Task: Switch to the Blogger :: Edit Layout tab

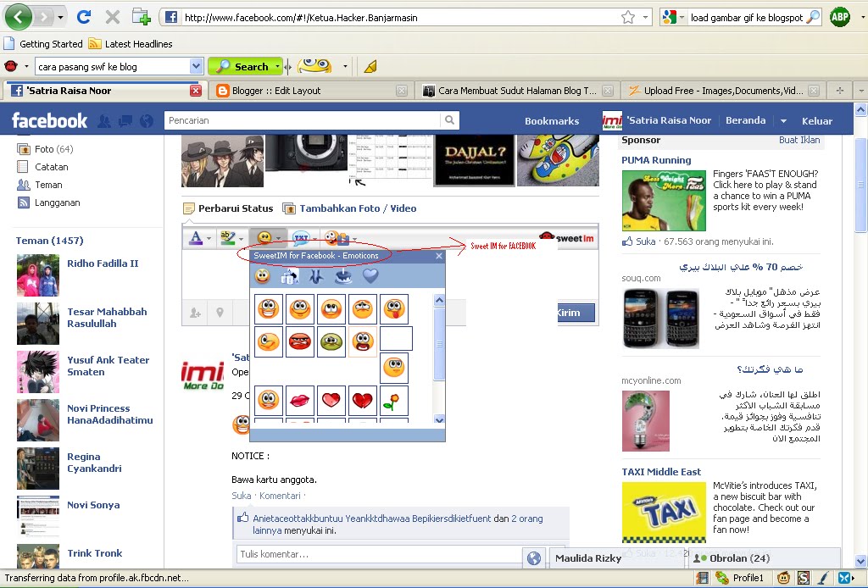Action: tap(312, 91)
